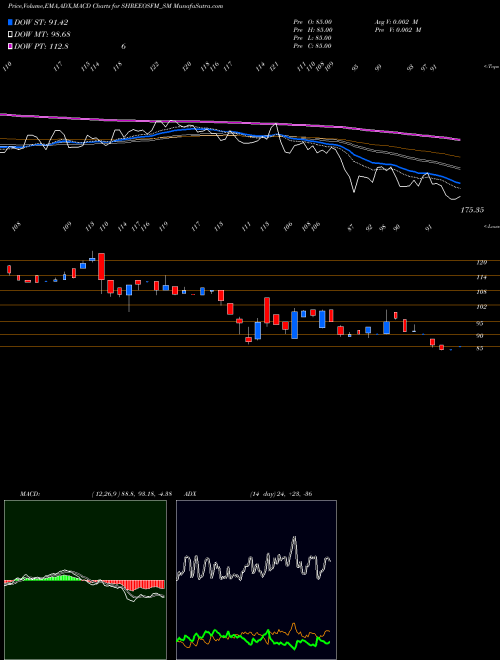
Task: Click the 90 price axis label
Action: (480, 336)
